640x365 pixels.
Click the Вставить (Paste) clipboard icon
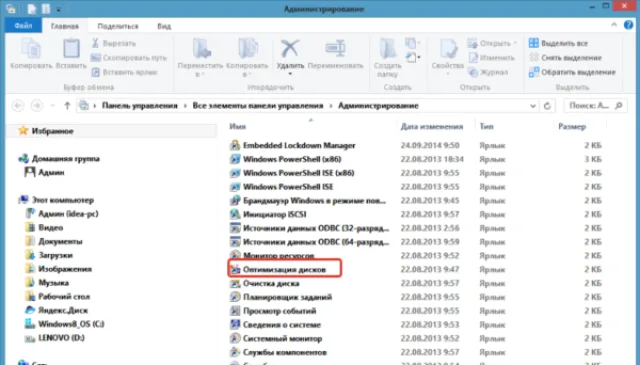pos(71,49)
